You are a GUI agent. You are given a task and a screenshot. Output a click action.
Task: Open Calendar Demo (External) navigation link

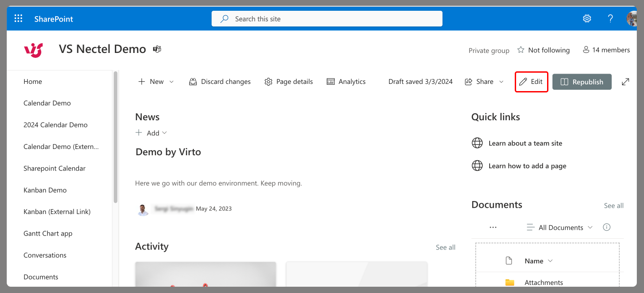pos(61,147)
